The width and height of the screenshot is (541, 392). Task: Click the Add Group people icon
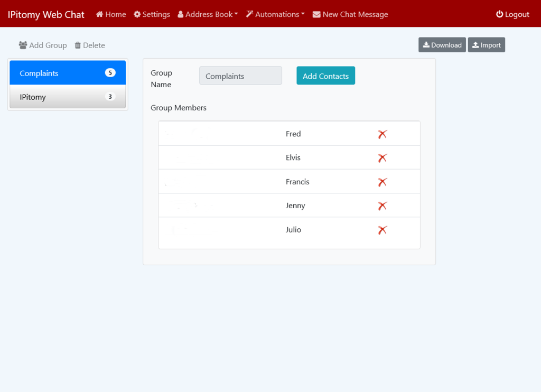23,45
